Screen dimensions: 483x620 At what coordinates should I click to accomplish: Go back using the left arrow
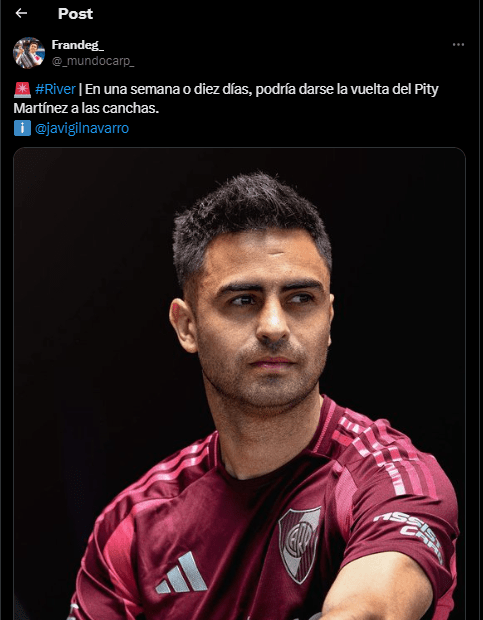(x=21, y=13)
